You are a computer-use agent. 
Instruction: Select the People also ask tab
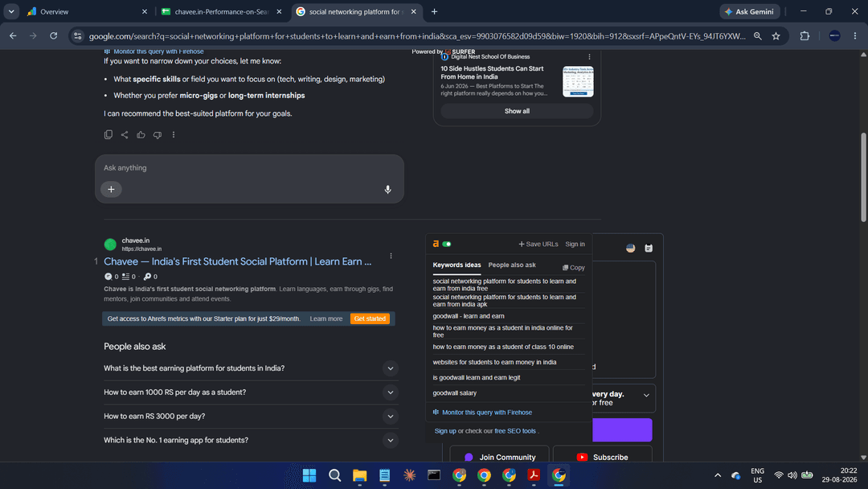[x=512, y=265]
